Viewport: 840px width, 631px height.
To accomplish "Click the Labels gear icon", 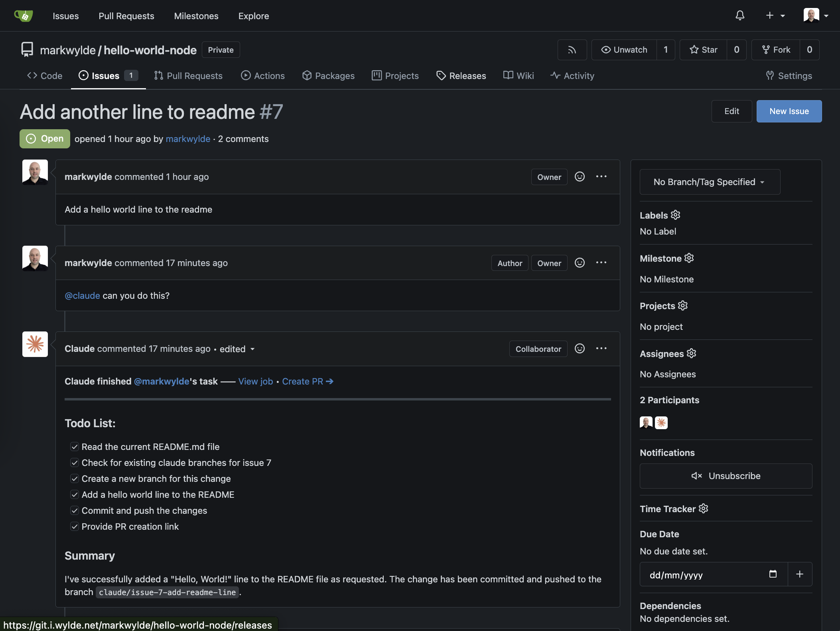I will (675, 215).
